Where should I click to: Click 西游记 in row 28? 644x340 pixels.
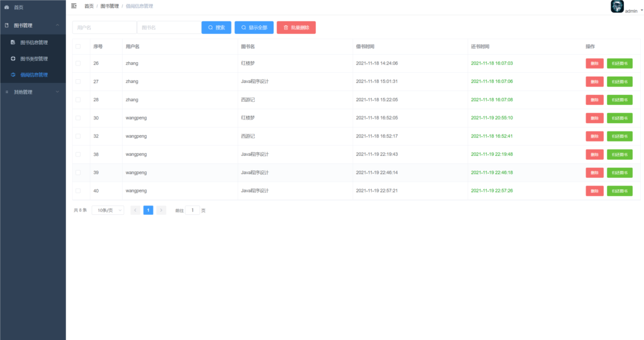coord(248,100)
